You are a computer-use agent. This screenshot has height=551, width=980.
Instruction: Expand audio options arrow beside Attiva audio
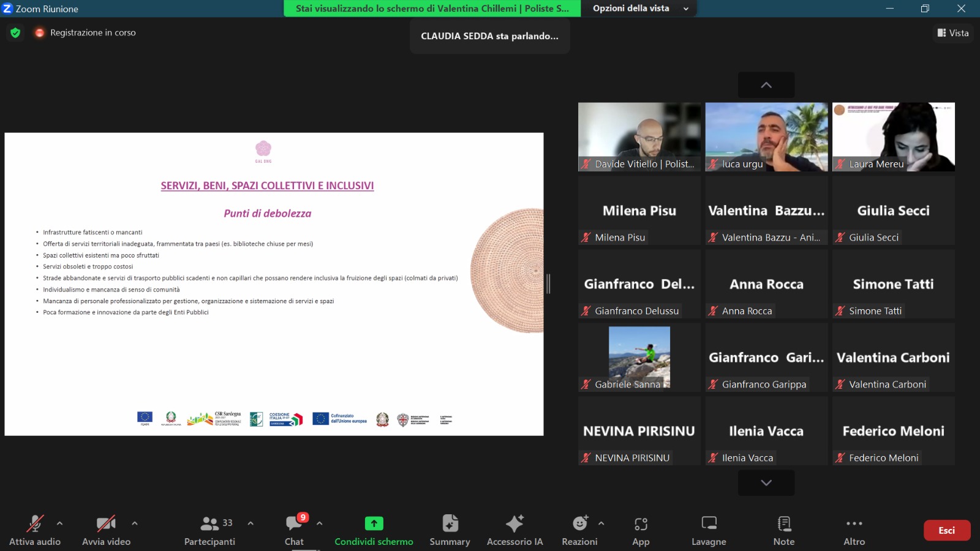[59, 523]
